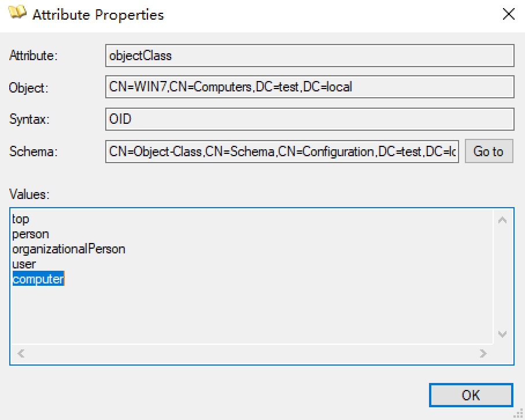
Task: Click the horizontal scroll left arrow
Action: coord(21,353)
